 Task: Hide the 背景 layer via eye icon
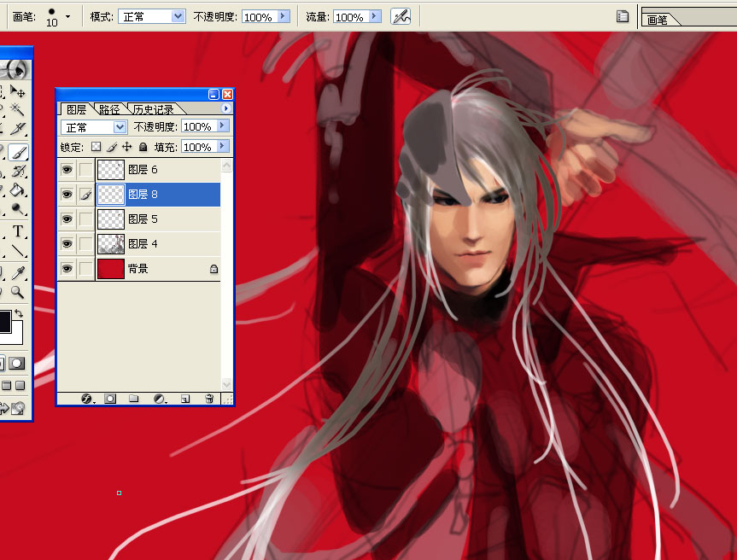tap(67, 269)
